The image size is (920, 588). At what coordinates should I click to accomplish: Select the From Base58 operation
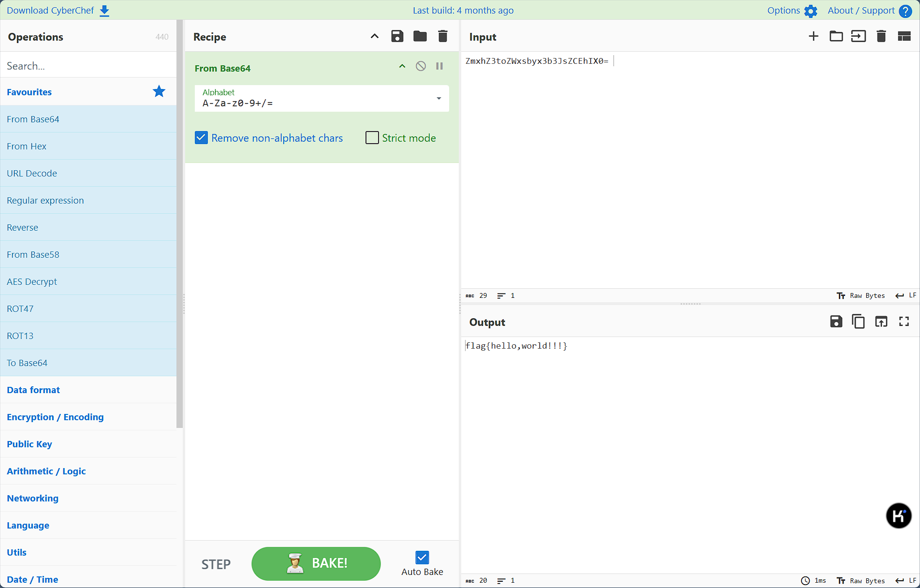pyautogui.click(x=88, y=254)
